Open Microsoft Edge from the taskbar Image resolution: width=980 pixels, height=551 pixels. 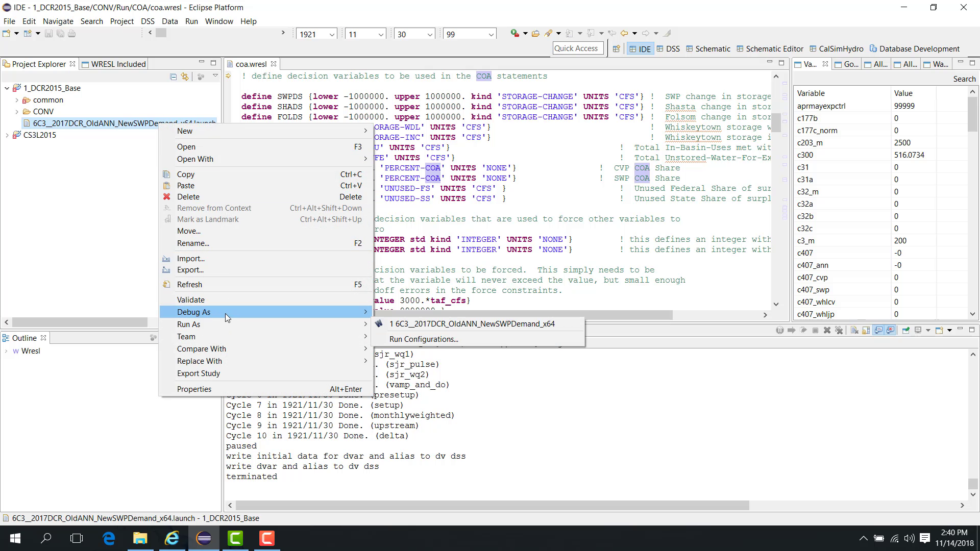click(109, 538)
